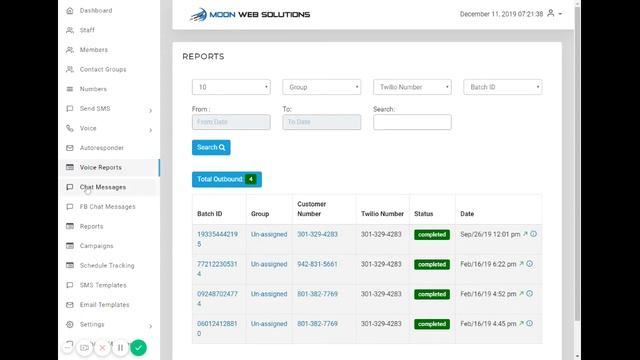This screenshot has width=640, height=360.
Task: Click the Settings gear icon
Action: 70,324
